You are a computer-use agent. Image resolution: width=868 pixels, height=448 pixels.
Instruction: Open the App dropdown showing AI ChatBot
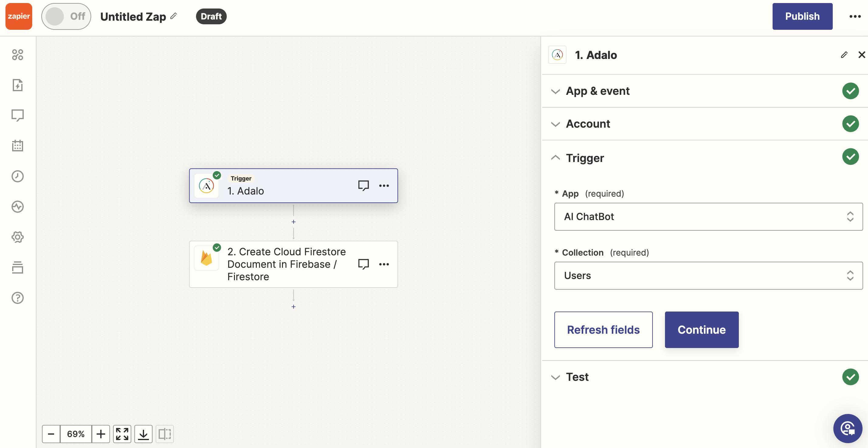click(x=708, y=216)
